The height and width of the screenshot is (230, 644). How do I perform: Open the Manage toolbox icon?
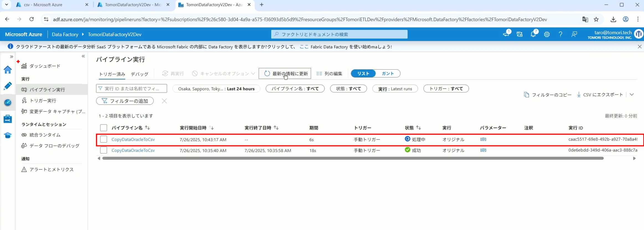[8, 119]
